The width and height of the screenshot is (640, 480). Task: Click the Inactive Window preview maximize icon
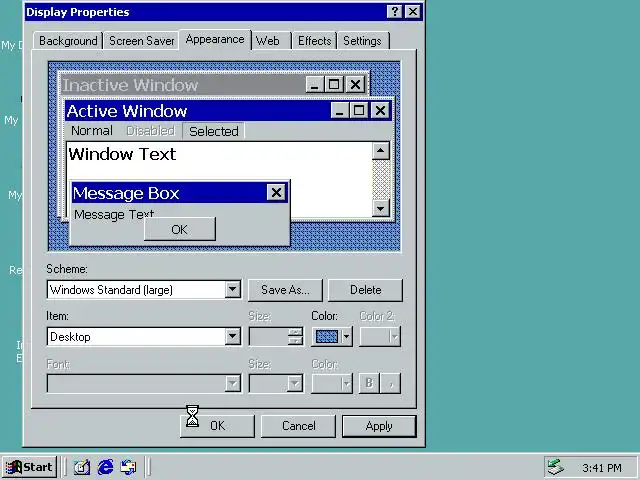tap(334, 85)
